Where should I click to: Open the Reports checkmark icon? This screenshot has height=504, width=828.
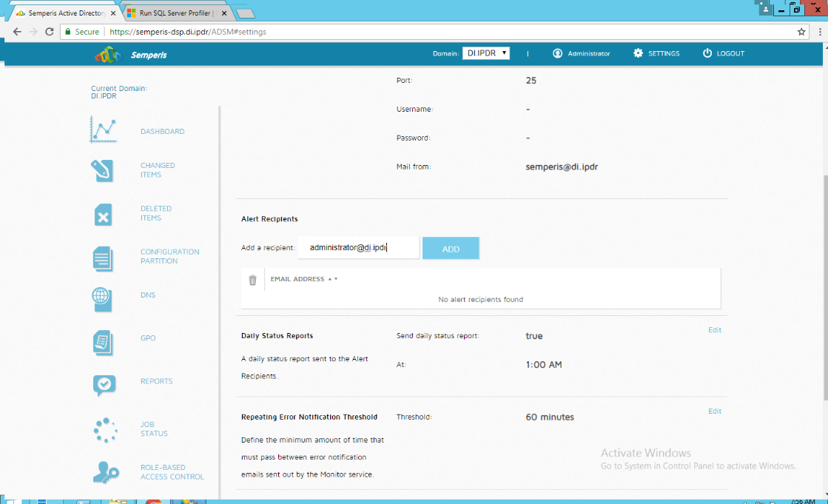pos(104,384)
